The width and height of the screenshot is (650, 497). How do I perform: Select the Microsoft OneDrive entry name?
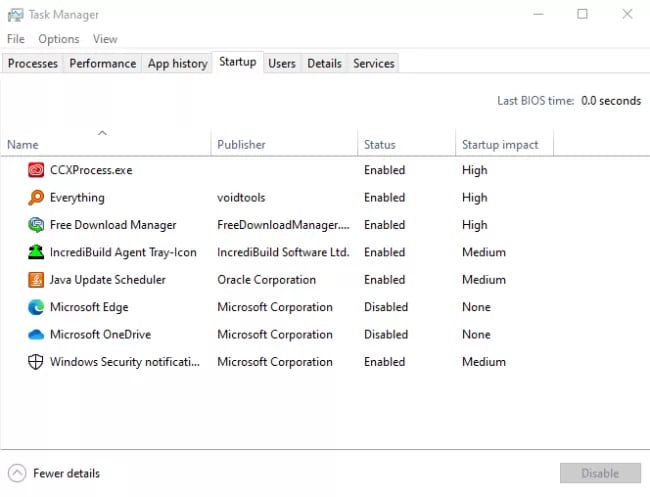pyautogui.click(x=100, y=334)
